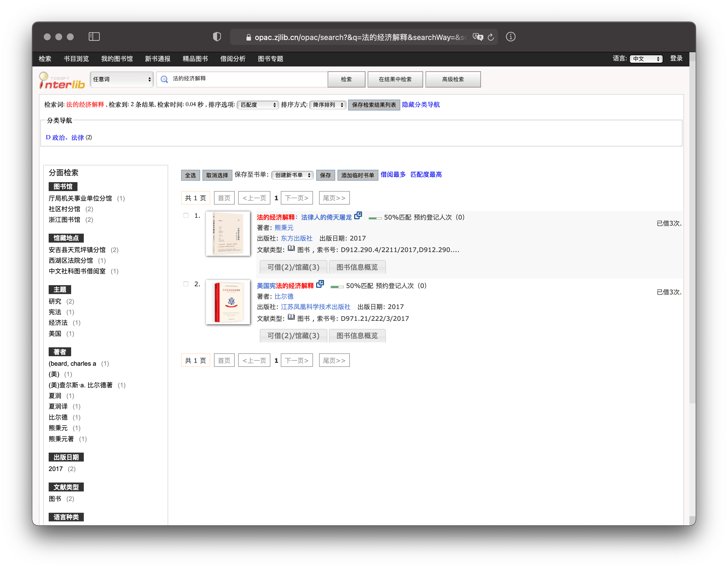Image resolution: width=728 pixels, height=568 pixels.
Task: Click 保存 button next to booklist
Action: 325,175
